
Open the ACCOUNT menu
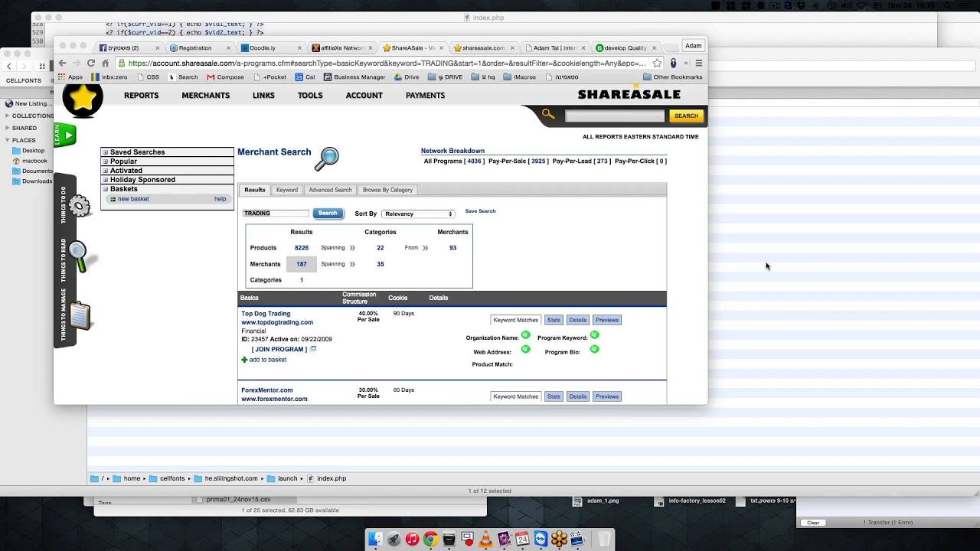[364, 96]
